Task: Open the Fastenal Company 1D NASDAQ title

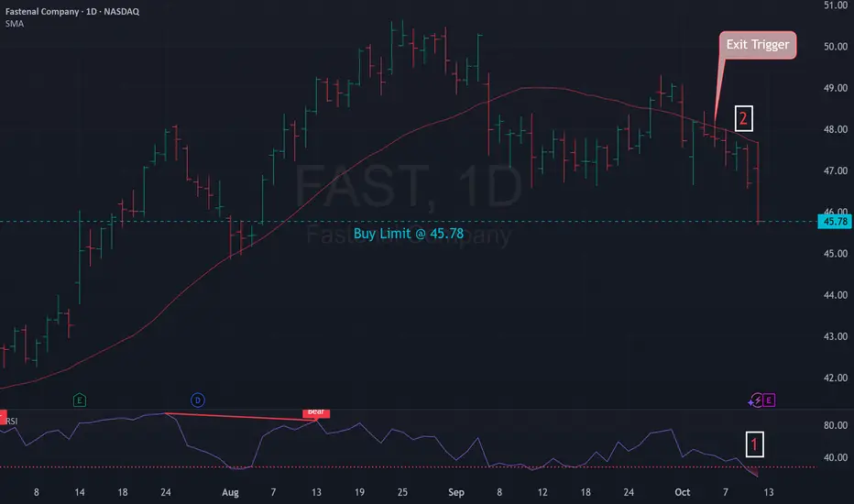Action: point(72,11)
